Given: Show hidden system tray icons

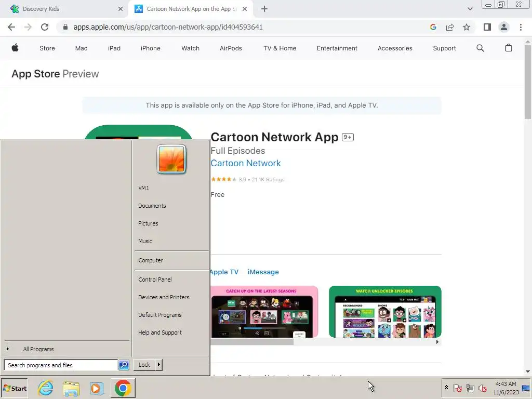Looking at the screenshot, I should (446, 388).
